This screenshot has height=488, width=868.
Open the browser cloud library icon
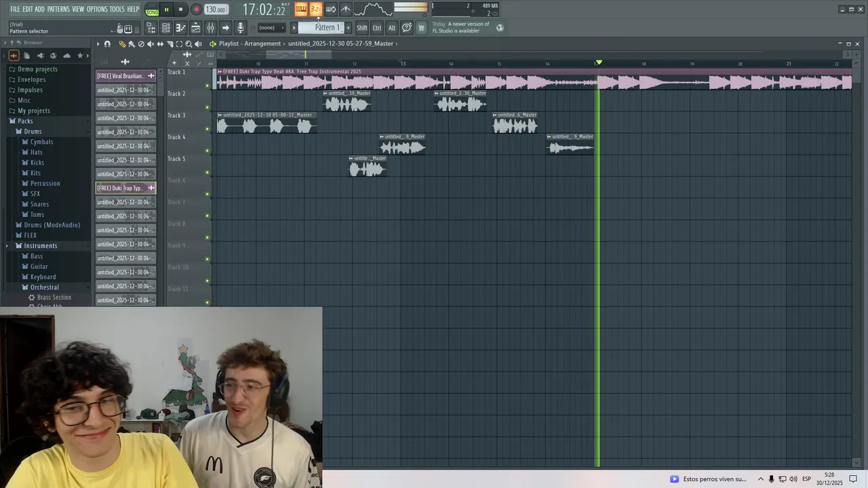point(66,56)
